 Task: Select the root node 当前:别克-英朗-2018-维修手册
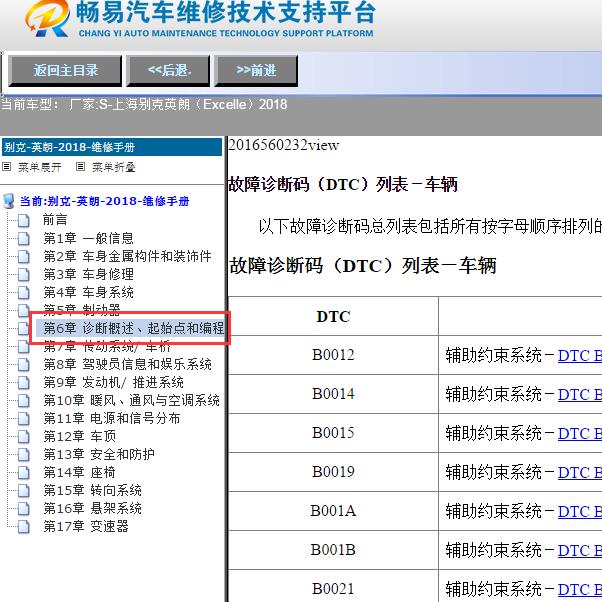(104, 201)
